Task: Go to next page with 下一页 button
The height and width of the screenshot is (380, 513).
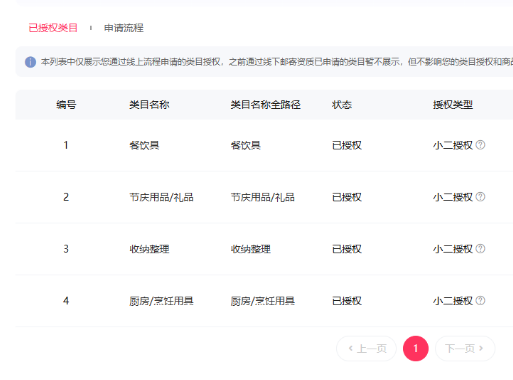Action: (465, 349)
